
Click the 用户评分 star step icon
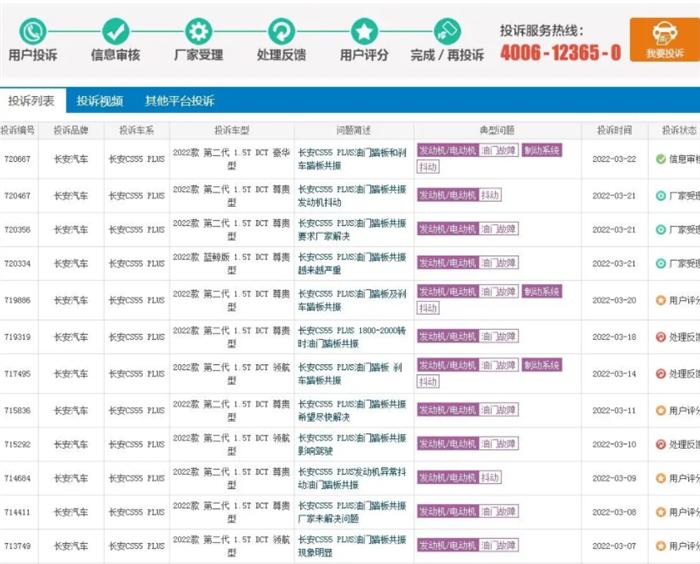[364, 31]
